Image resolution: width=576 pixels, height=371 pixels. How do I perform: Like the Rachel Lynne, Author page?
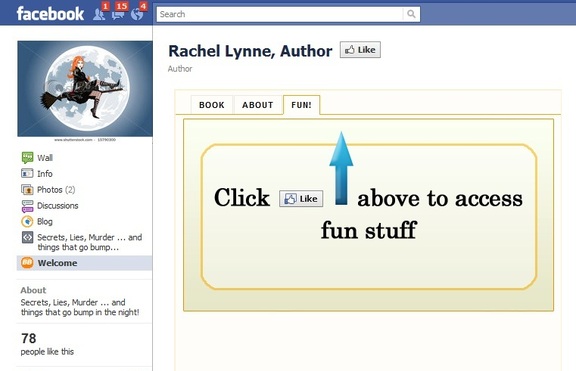[x=360, y=50]
